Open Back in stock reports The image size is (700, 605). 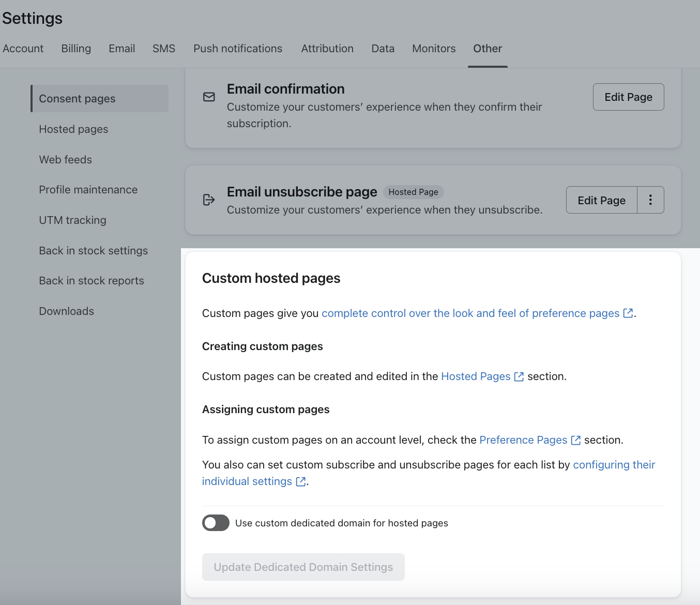(x=92, y=280)
